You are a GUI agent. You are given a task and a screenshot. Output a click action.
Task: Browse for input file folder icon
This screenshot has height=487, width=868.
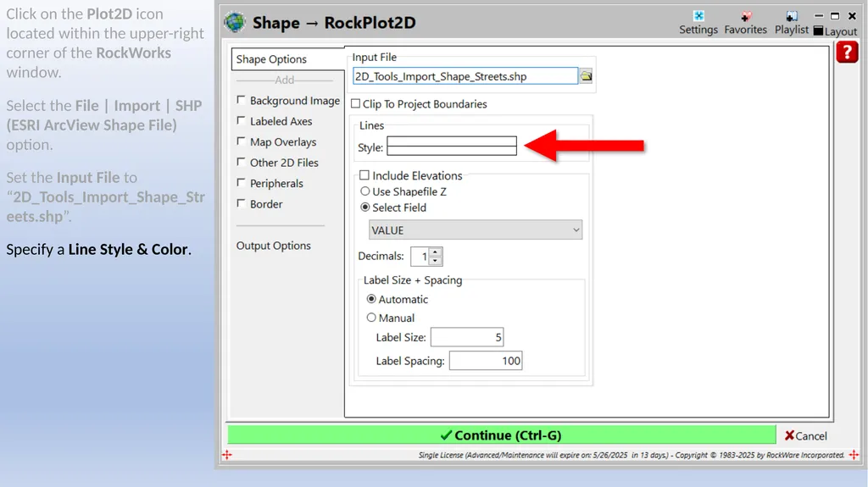[586, 76]
